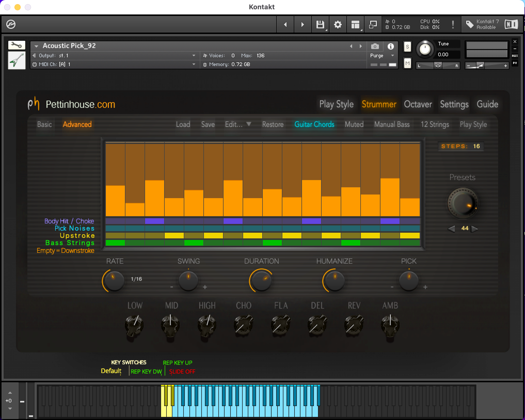This screenshot has width=525, height=420.
Task: Toggle the 12 Strings option
Action: coord(435,124)
